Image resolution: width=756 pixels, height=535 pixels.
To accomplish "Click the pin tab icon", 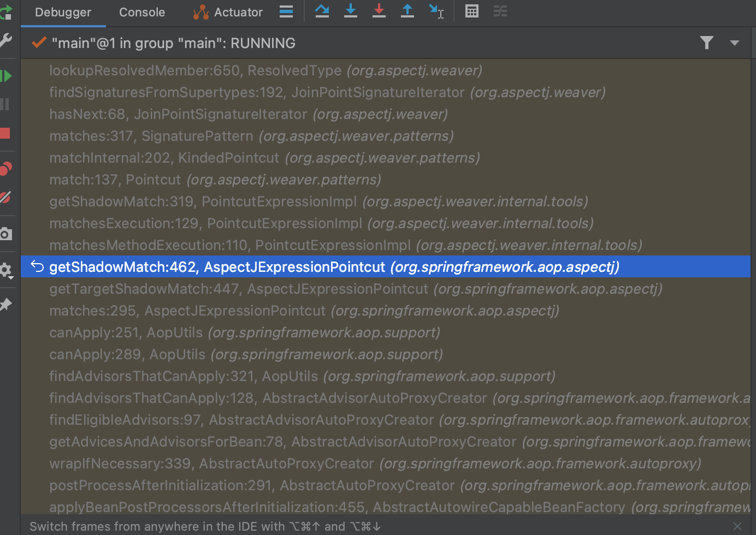I will click(6, 304).
